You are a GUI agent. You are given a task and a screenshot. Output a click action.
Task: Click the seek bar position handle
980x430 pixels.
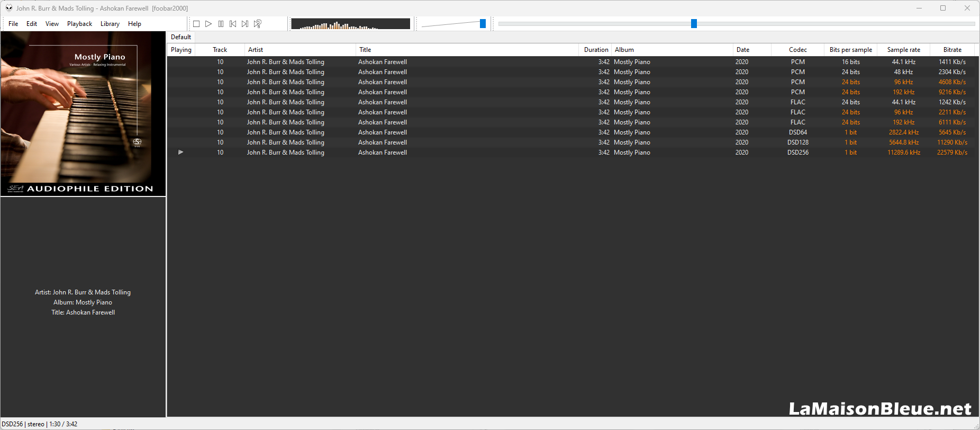[x=694, y=24]
